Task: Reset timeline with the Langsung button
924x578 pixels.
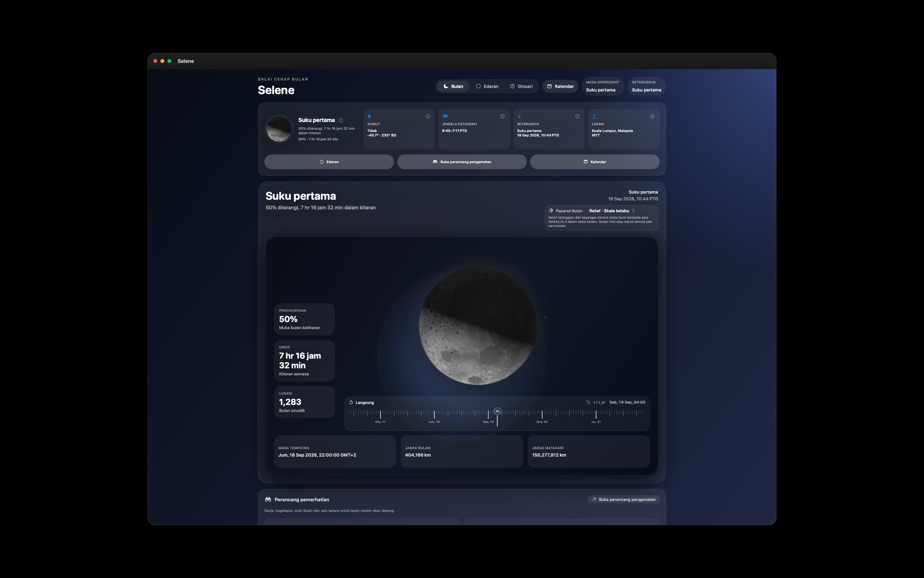Action: coord(362,403)
